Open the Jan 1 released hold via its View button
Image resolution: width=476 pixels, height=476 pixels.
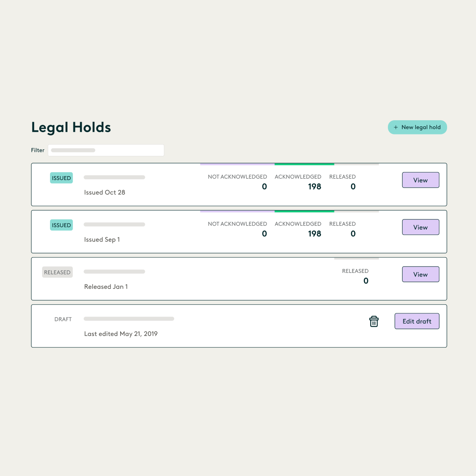420,274
